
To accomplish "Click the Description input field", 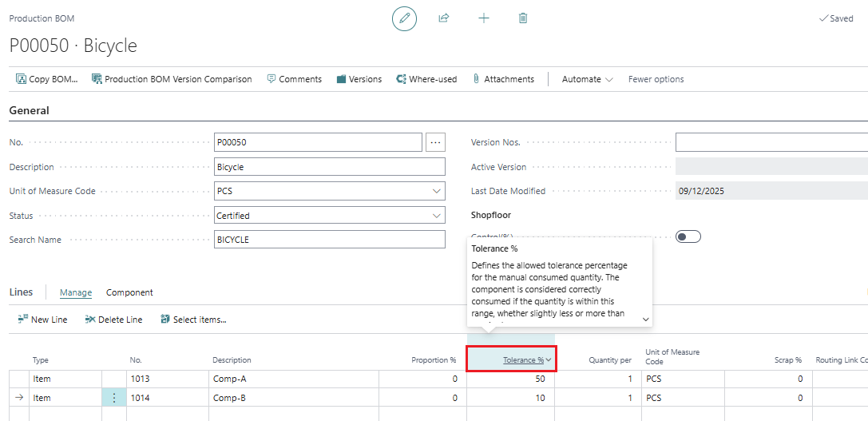I will [329, 168].
